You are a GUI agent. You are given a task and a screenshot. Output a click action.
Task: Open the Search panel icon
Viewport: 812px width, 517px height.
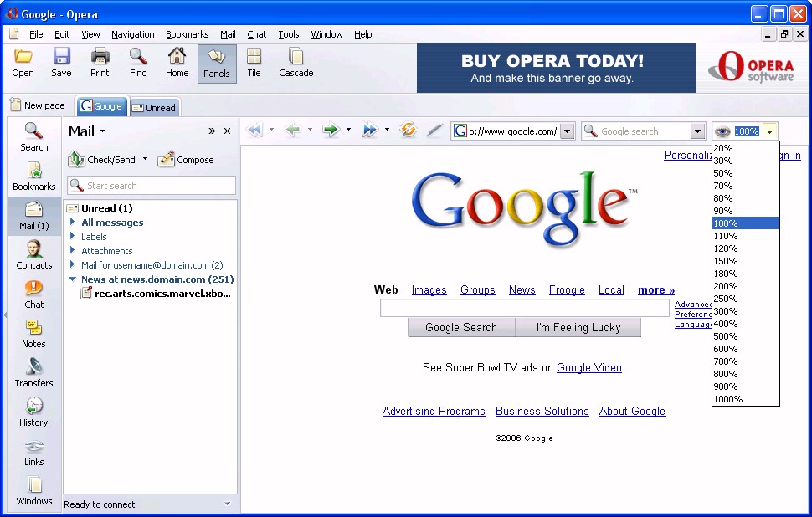tap(33, 131)
